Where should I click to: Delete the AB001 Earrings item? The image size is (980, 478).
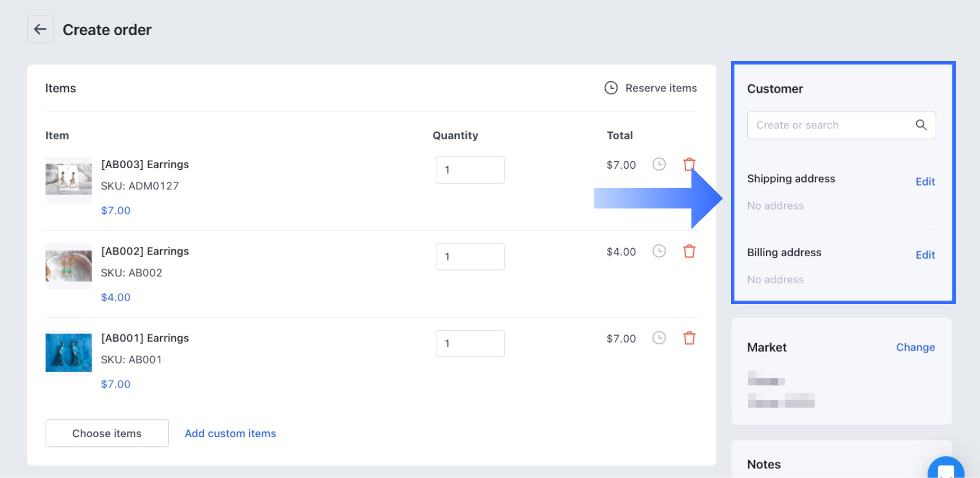(x=689, y=338)
